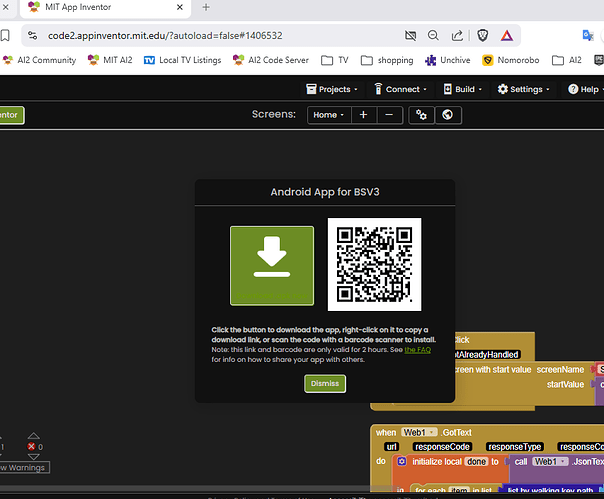Click the green download app button
The width and height of the screenshot is (604, 499).
[272, 266]
